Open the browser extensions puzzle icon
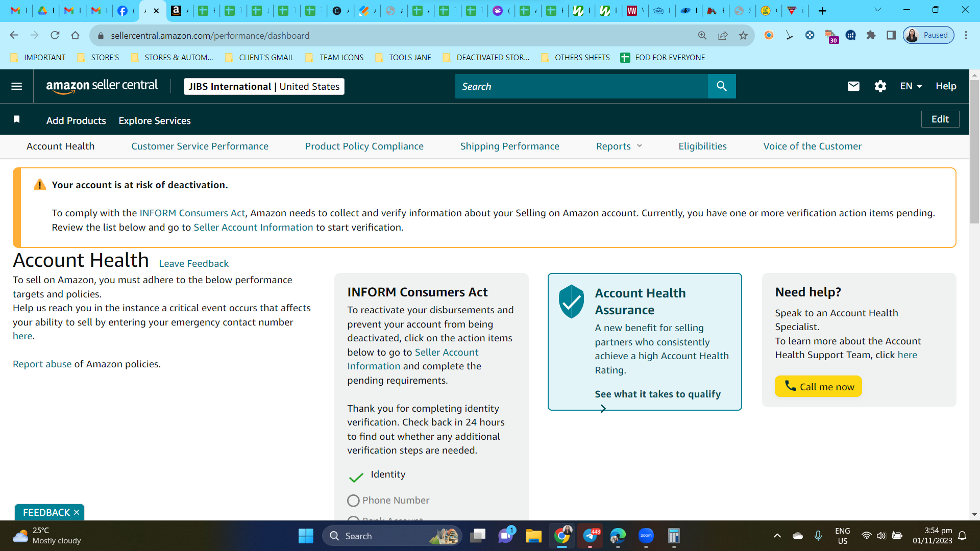 point(871,35)
